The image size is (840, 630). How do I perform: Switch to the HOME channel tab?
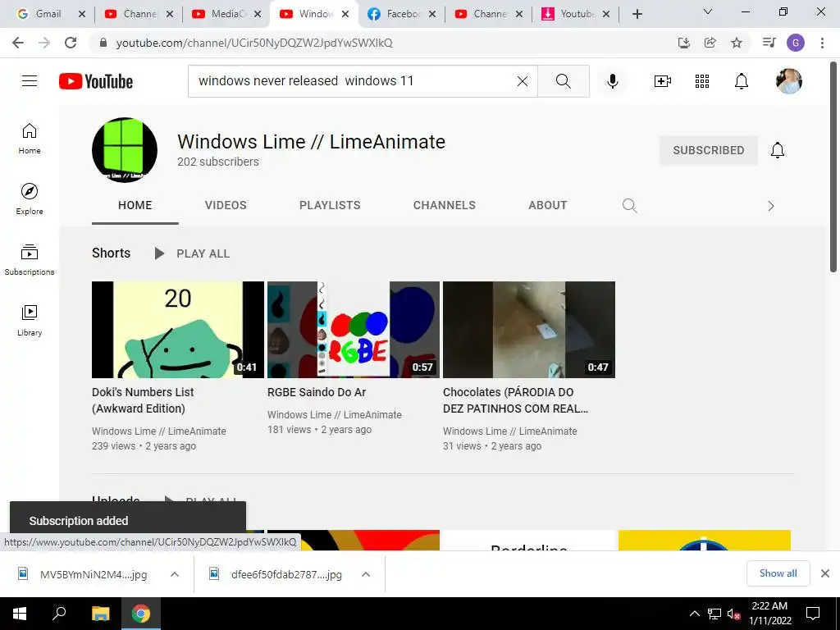(x=135, y=205)
